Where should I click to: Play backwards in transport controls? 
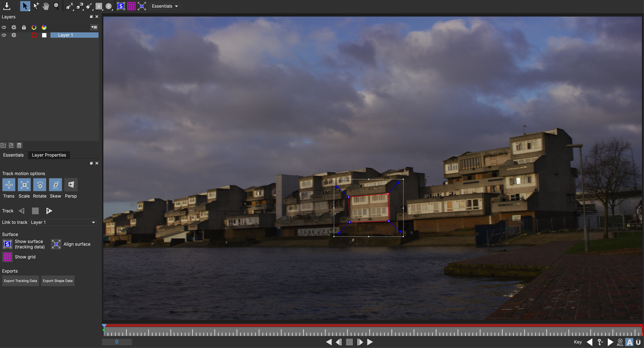tap(329, 342)
